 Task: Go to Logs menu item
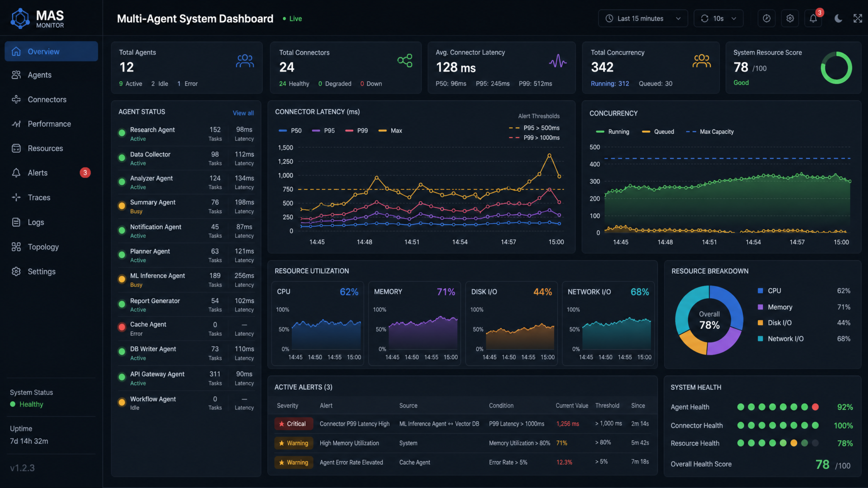tap(51, 222)
